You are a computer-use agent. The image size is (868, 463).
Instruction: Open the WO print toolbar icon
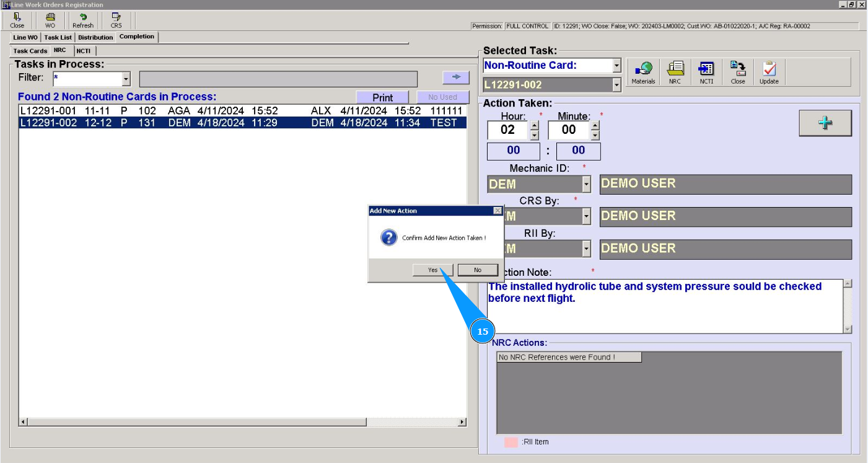pyautogui.click(x=50, y=20)
